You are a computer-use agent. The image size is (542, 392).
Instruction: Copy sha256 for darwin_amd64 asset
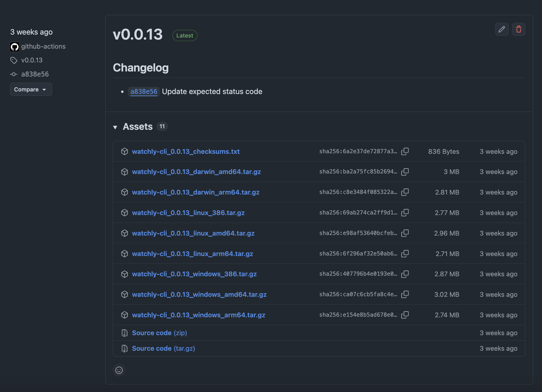pyautogui.click(x=405, y=172)
